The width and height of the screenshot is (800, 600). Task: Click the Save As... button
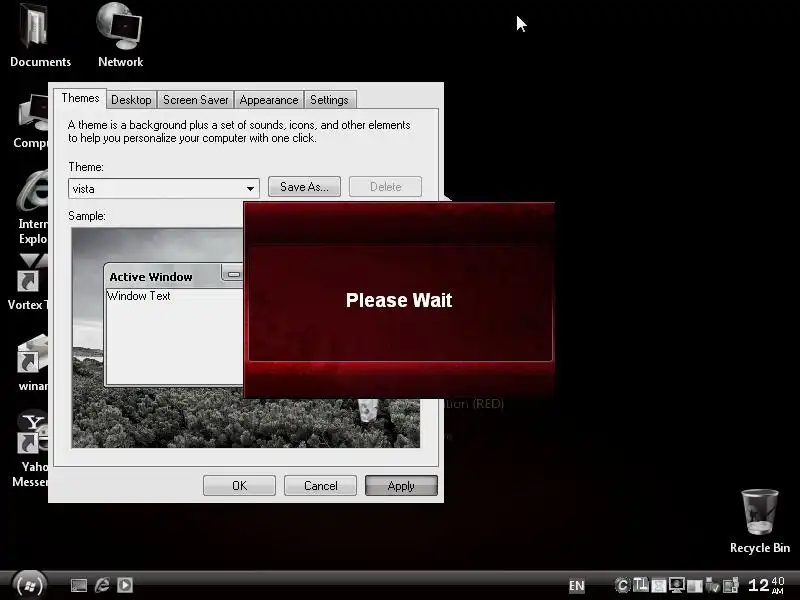pyautogui.click(x=305, y=187)
